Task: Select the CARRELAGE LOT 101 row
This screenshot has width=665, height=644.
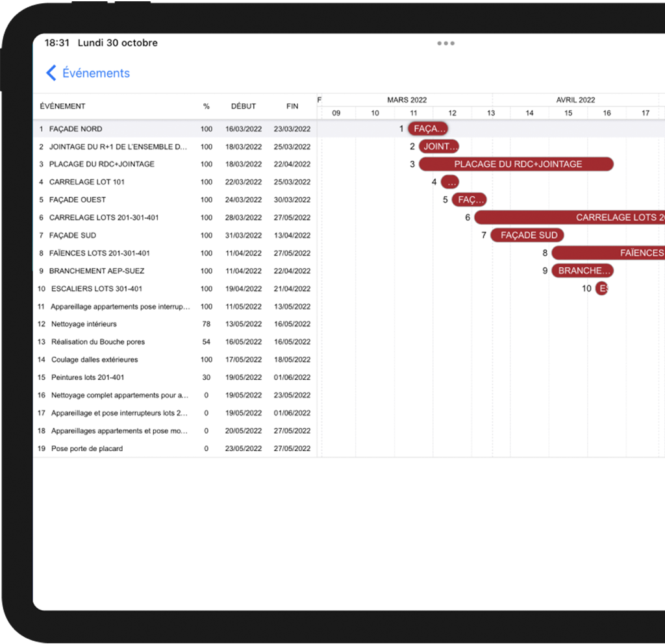Action: pos(86,182)
